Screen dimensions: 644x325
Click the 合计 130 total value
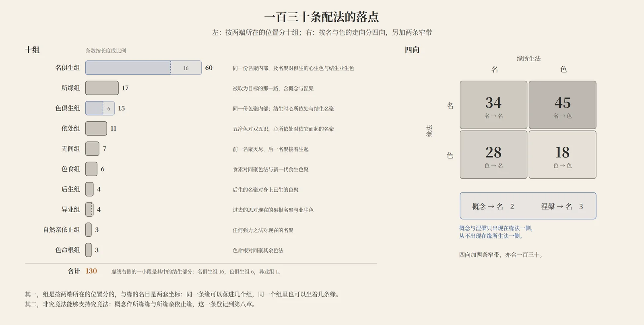coord(91,271)
